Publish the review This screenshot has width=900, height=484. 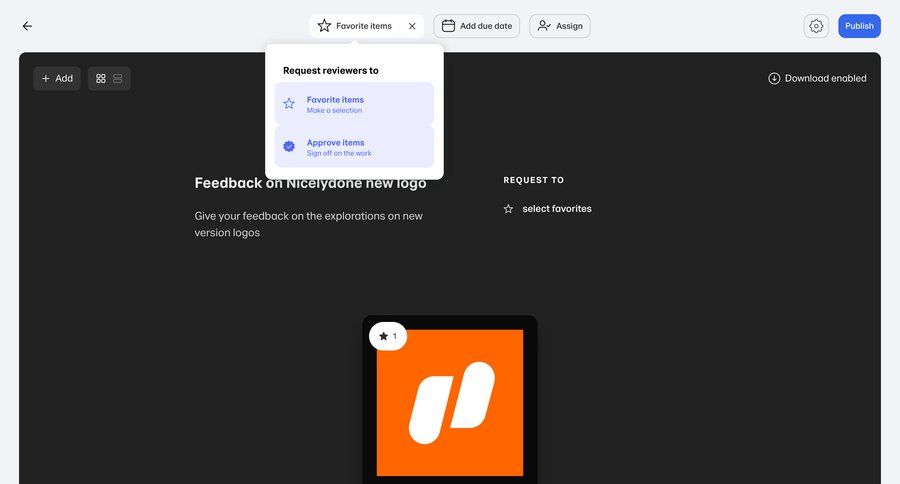[x=859, y=26]
